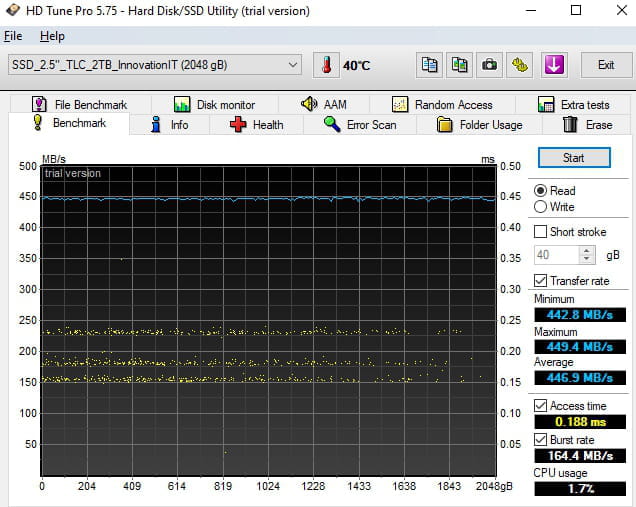636x507 pixels.
Task: Click the copy screenshot to clipboard icon
Action: 459,65
